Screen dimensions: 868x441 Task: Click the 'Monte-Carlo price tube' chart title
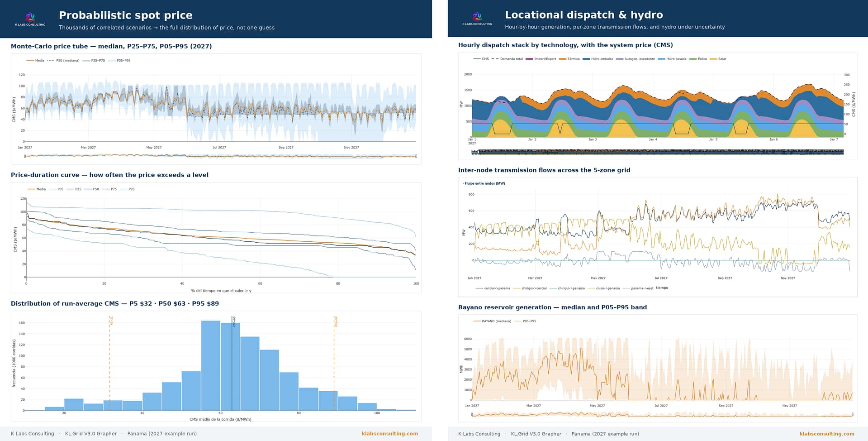(x=111, y=46)
